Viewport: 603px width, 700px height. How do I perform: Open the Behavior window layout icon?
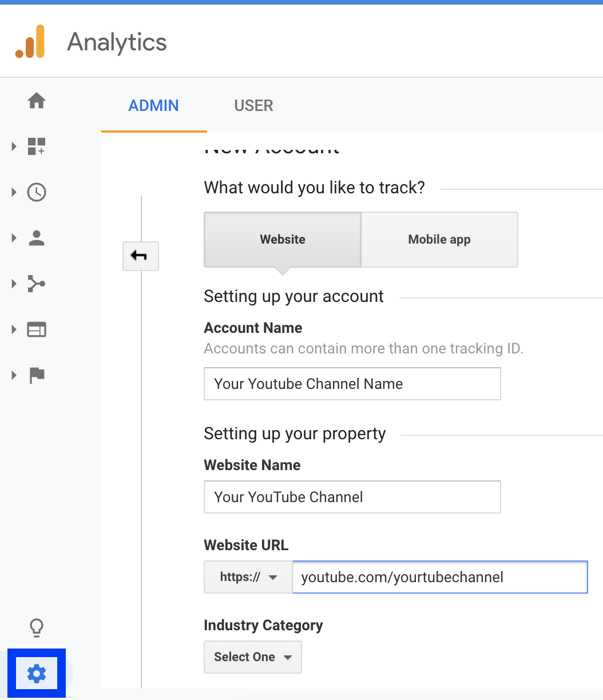37,329
